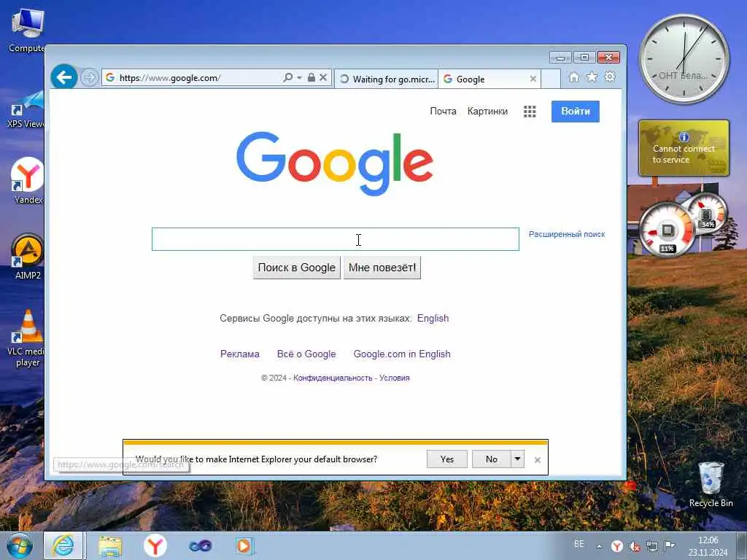
Task: Close the Google tab
Action: click(533, 79)
